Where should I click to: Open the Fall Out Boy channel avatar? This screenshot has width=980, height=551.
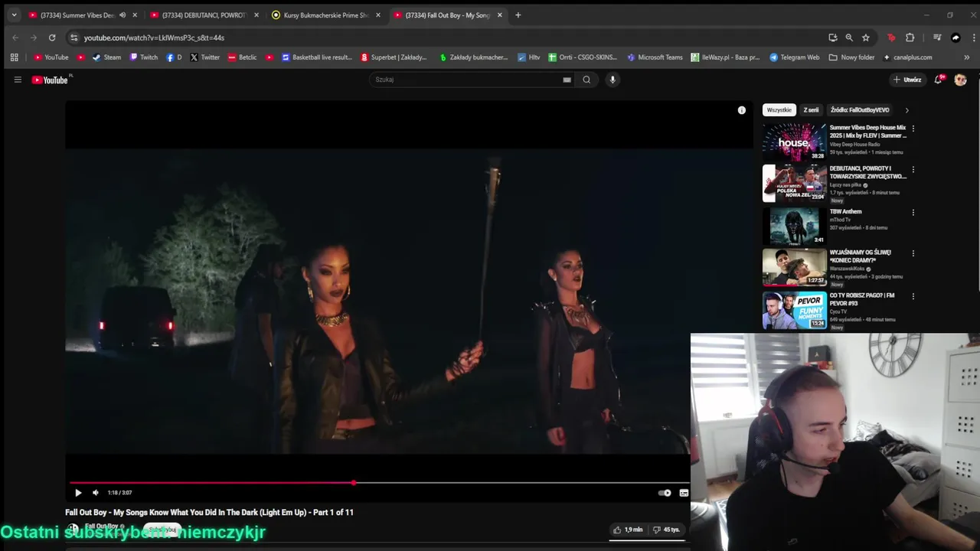(x=73, y=528)
